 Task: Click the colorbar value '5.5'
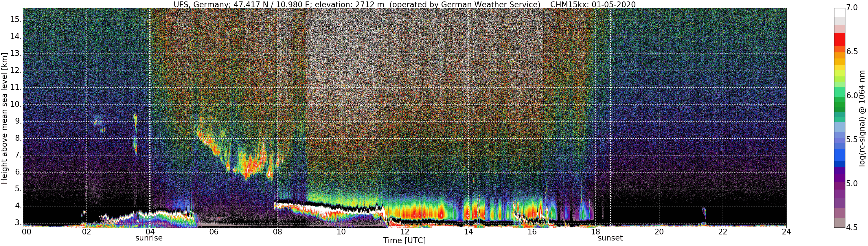click(852, 139)
